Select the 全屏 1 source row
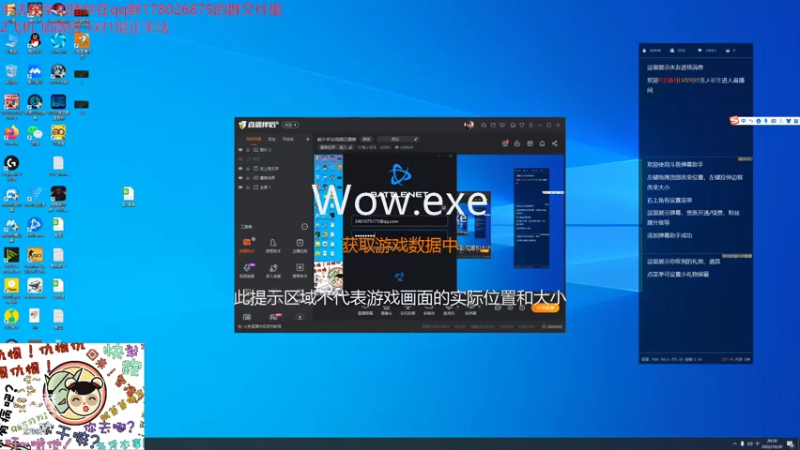 click(273, 187)
